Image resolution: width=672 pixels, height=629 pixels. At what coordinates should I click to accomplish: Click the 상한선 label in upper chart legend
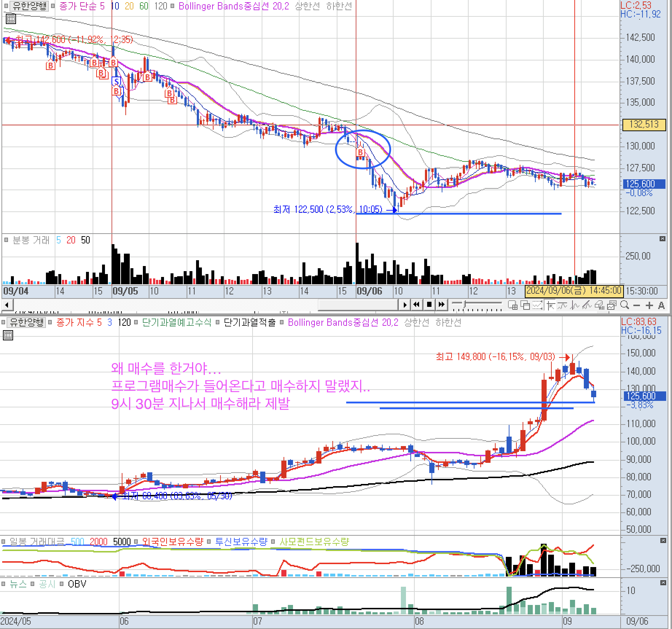coord(307,6)
